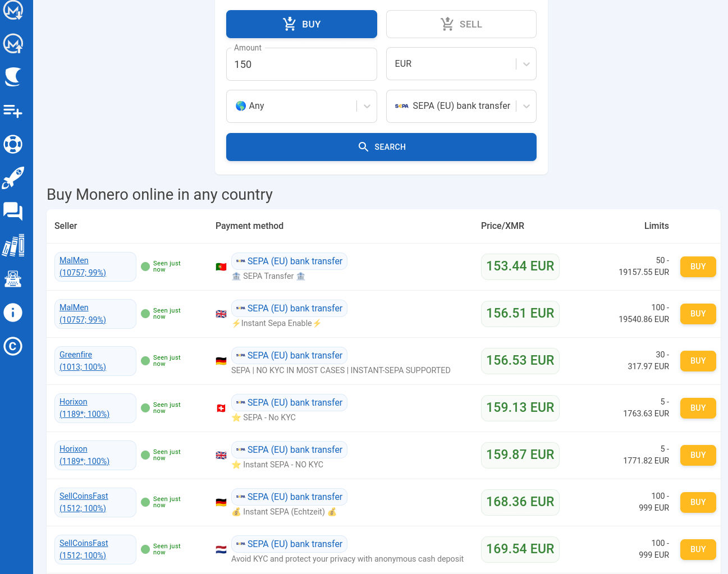Viewport: 728px width, 574px height.
Task: Select the BUY tab
Action: (301, 24)
